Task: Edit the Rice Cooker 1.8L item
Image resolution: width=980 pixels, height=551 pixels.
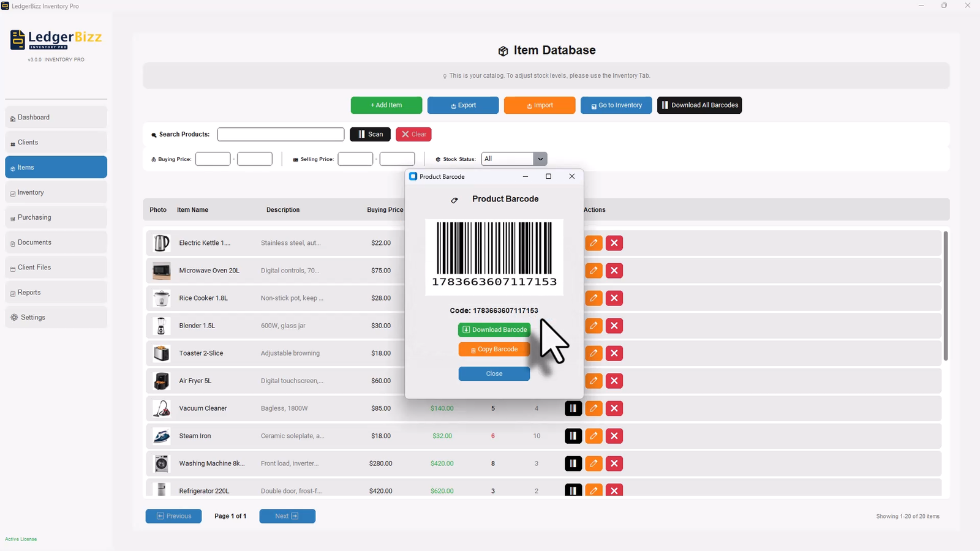Action: (x=594, y=298)
